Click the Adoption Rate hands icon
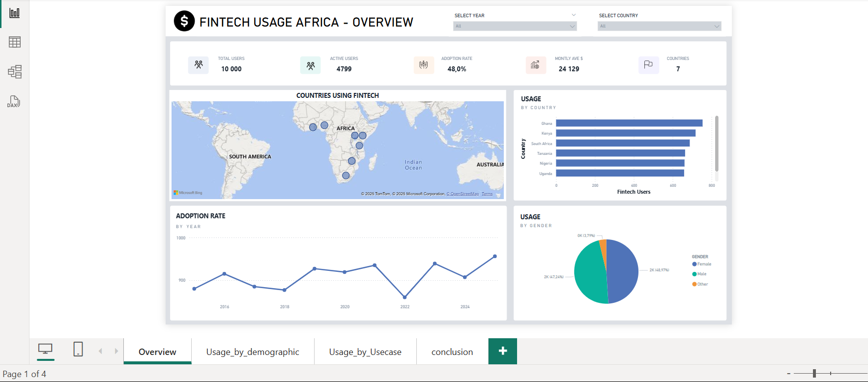The height and width of the screenshot is (382, 868). click(424, 64)
